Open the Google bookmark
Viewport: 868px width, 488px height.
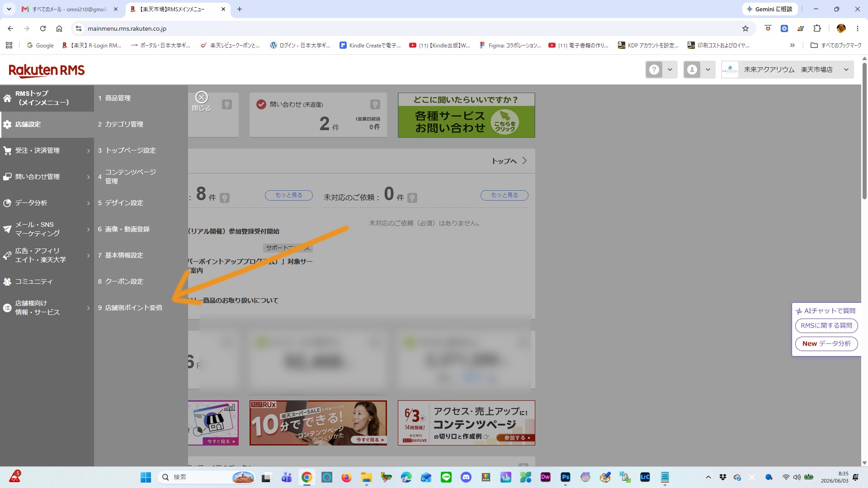point(40,45)
